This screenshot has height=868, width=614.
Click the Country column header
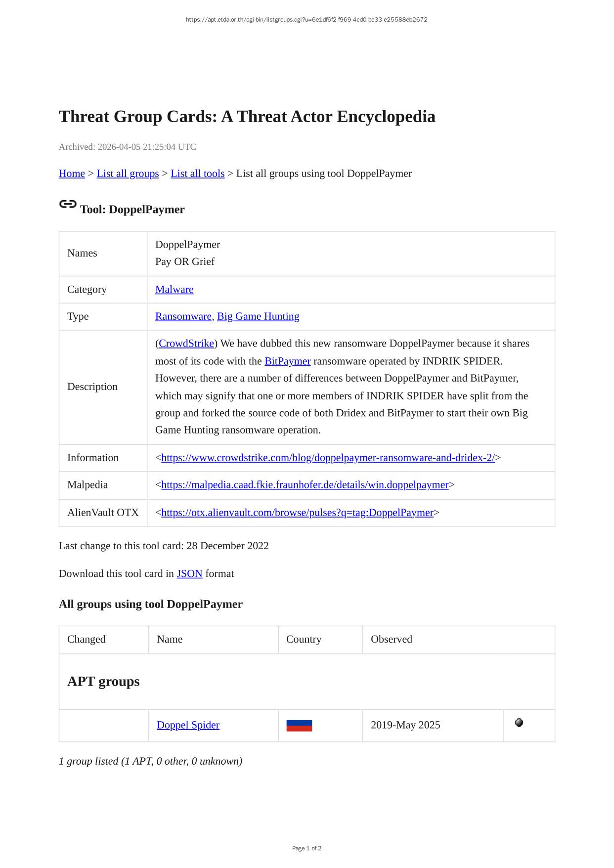(304, 639)
